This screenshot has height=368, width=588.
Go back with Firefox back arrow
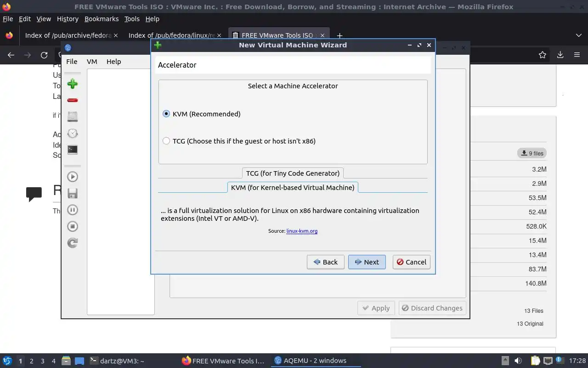pos(11,55)
